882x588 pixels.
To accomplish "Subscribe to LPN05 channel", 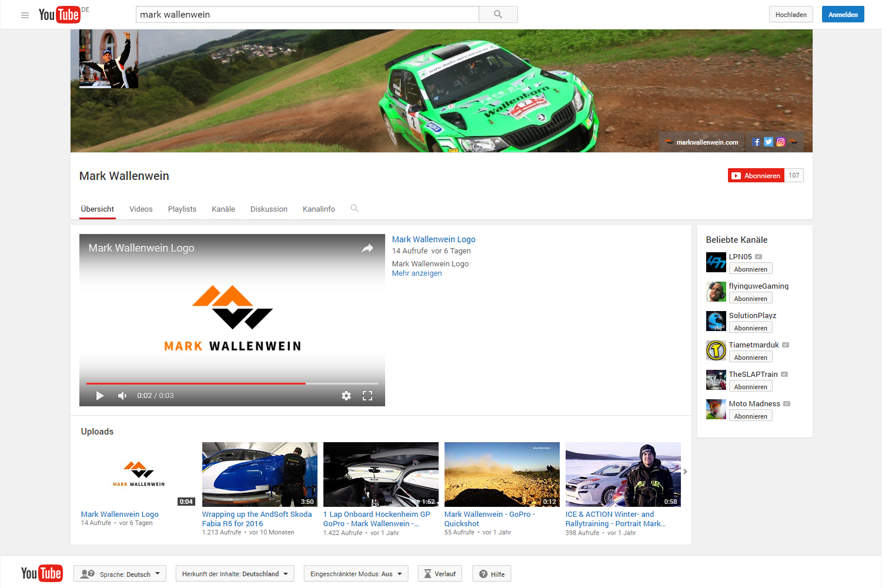I will 751,269.
